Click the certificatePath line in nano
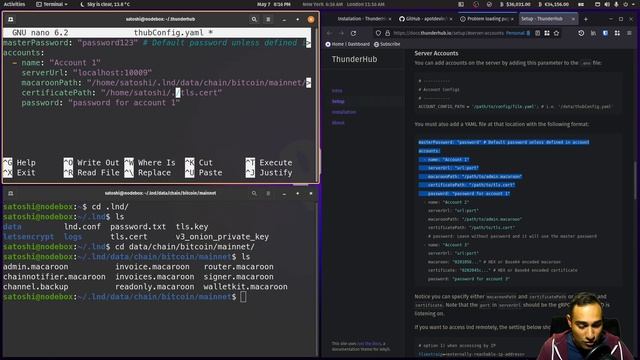This screenshot has height=360, width=640. click(x=122, y=93)
